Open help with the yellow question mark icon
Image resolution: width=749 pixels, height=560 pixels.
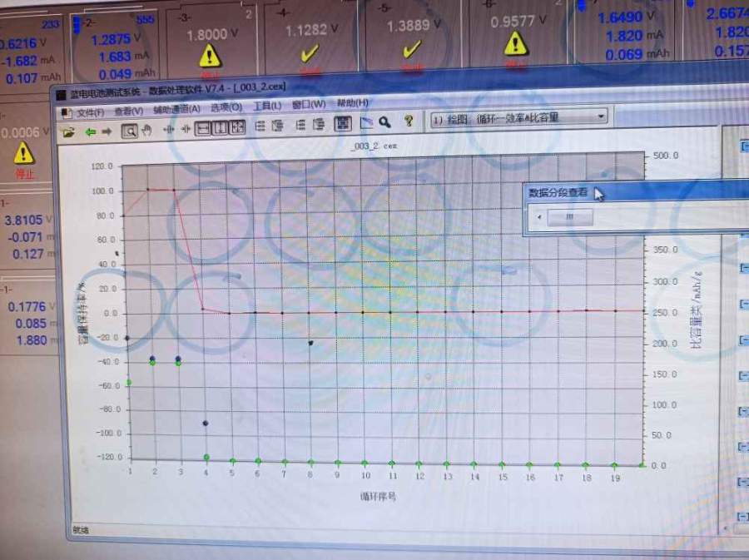pos(409,121)
